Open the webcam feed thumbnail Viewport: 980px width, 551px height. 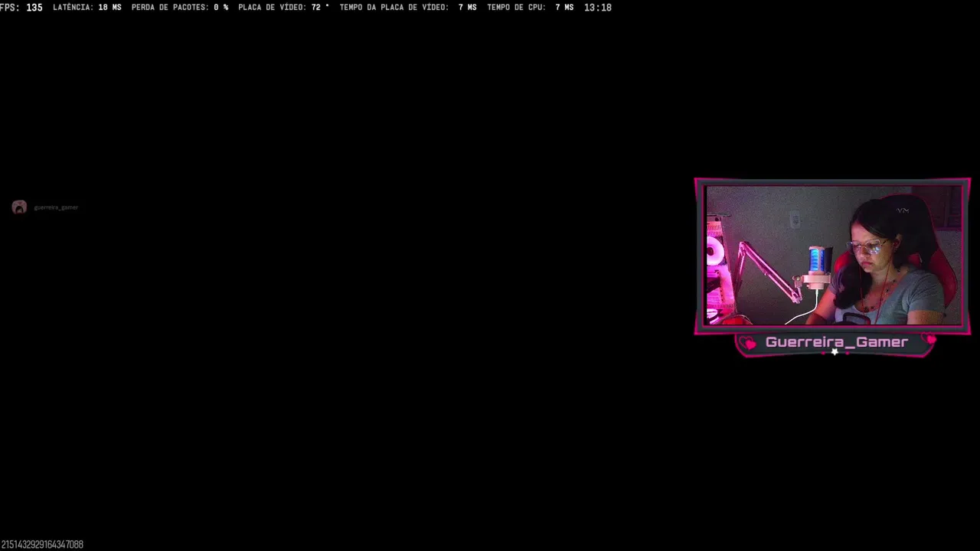click(x=833, y=256)
